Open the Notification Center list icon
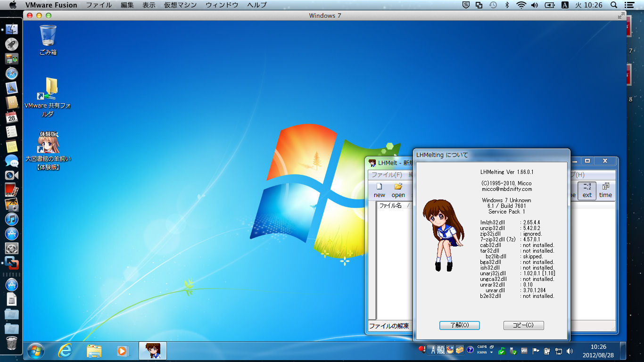The width and height of the screenshot is (644, 362). click(x=630, y=5)
